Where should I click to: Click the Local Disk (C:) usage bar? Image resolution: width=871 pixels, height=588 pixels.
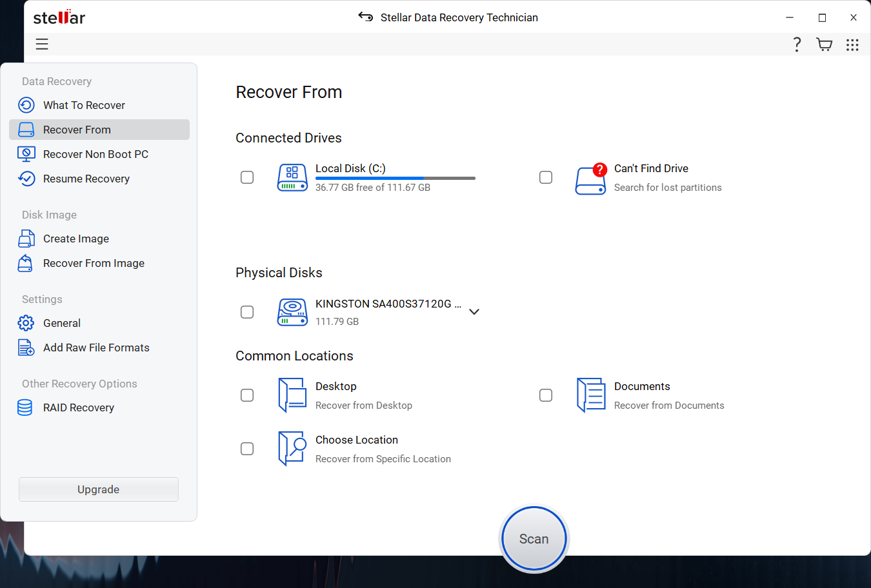(395, 178)
